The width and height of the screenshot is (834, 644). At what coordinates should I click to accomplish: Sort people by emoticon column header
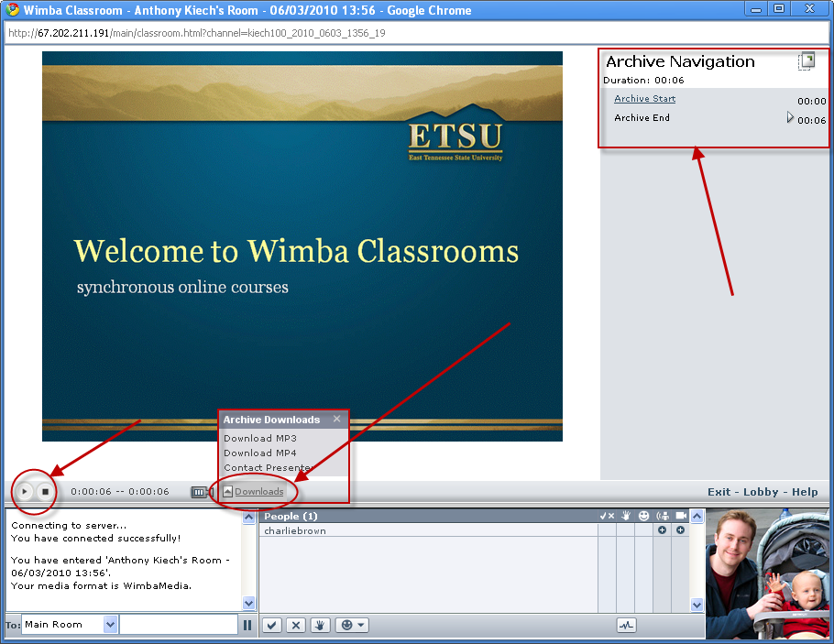[643, 516]
